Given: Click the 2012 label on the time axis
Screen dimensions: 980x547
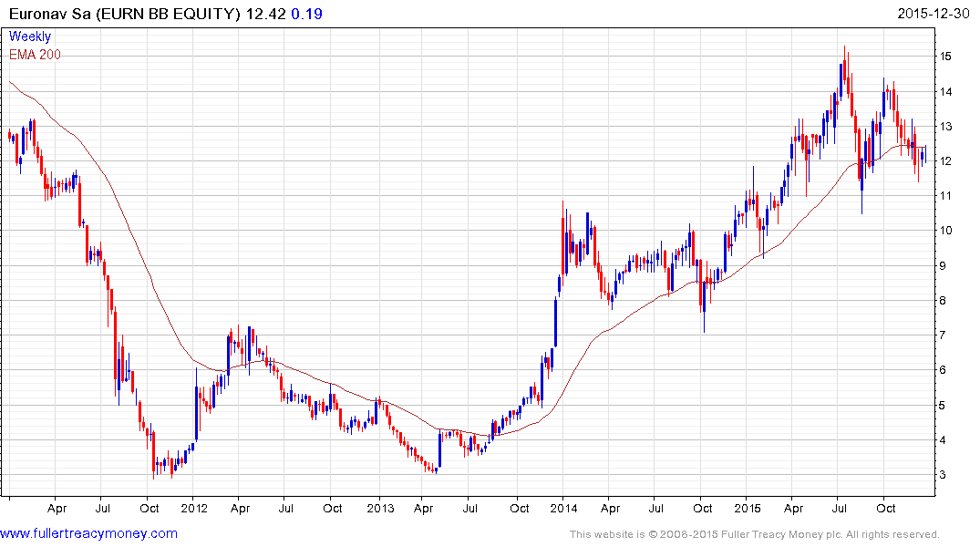Looking at the screenshot, I should coord(194,508).
